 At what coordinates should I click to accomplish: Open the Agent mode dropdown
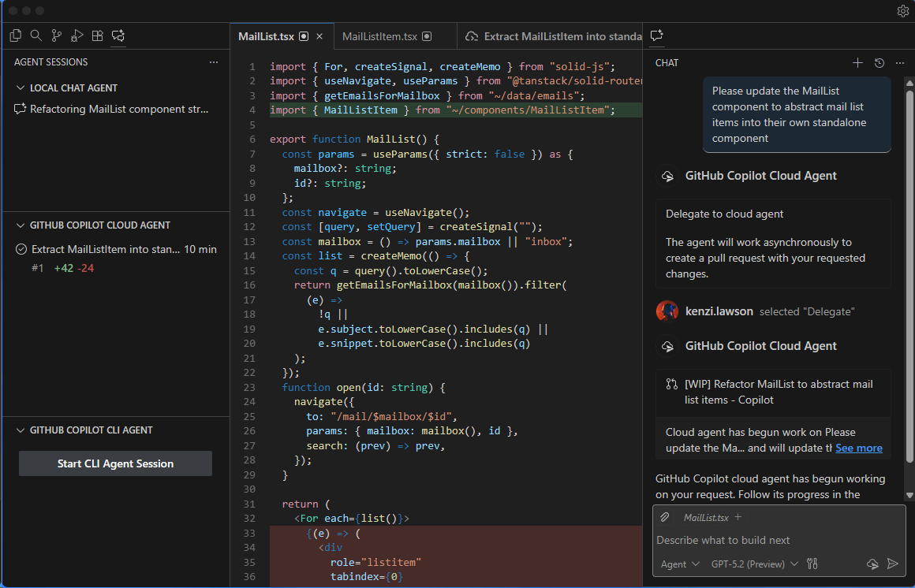click(x=678, y=564)
